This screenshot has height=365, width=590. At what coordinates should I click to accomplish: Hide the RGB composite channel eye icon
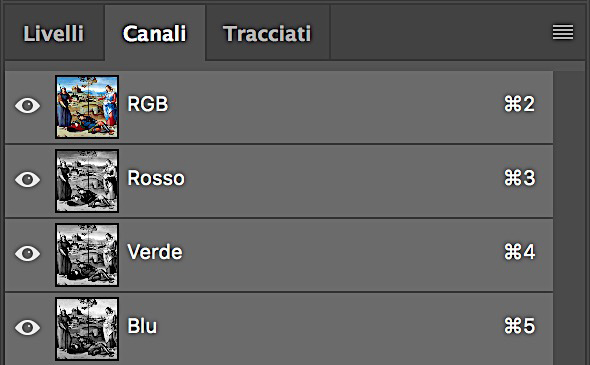[x=27, y=105]
